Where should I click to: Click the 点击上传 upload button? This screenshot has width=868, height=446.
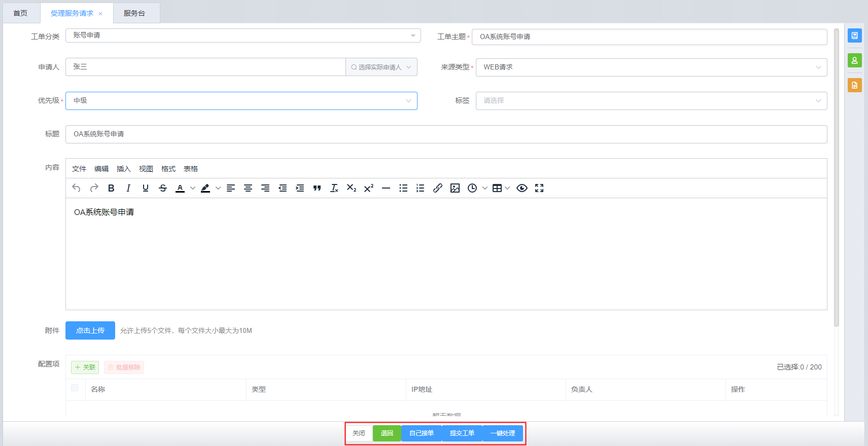point(90,330)
